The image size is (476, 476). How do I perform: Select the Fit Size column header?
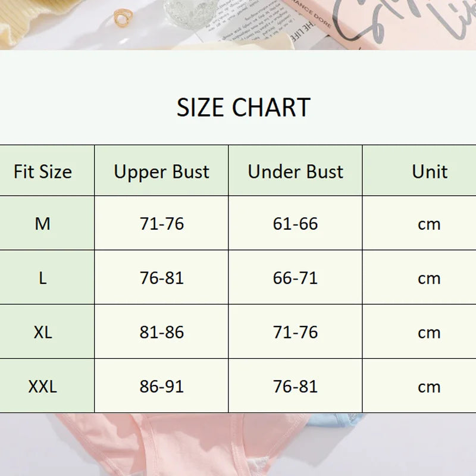[x=43, y=172]
